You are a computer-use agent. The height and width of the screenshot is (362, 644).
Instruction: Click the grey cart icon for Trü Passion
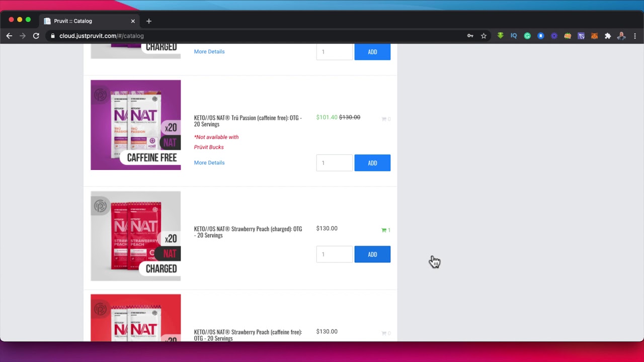coord(384,119)
